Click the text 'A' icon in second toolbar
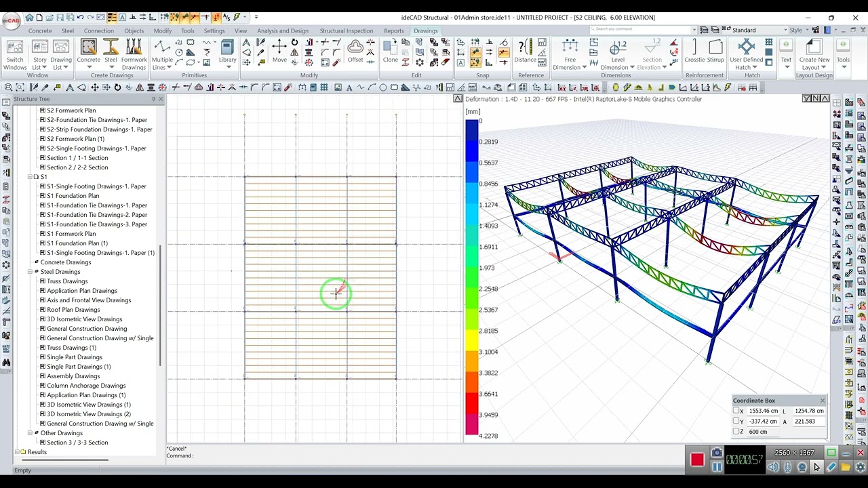This screenshot has height=488, width=868. 349,87
